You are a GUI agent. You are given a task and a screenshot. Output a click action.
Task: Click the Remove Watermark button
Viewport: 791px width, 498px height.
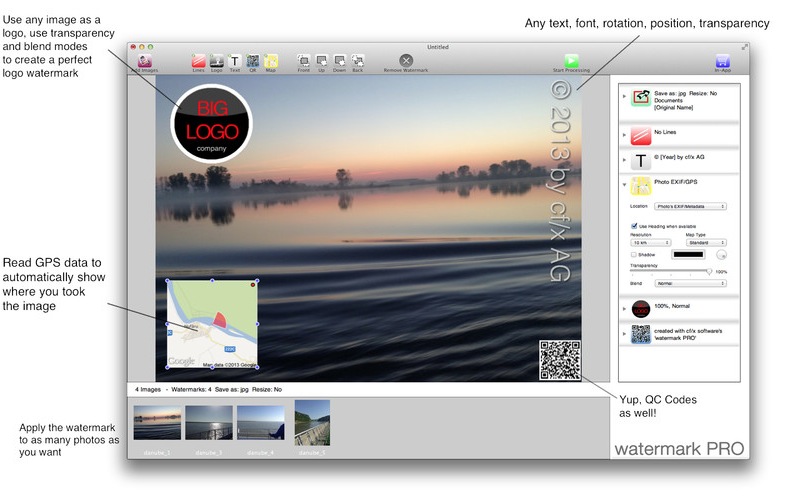click(406, 62)
